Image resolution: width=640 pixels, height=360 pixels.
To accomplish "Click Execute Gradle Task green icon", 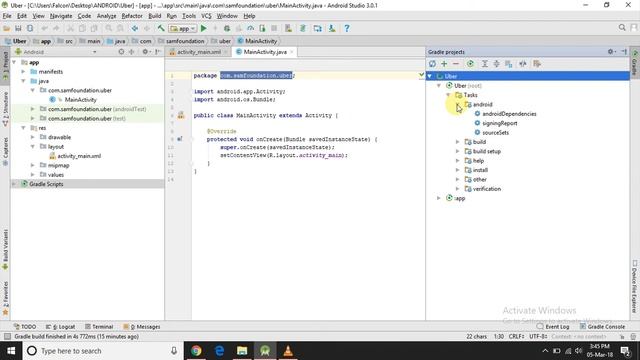I will pyautogui.click(x=470, y=64).
